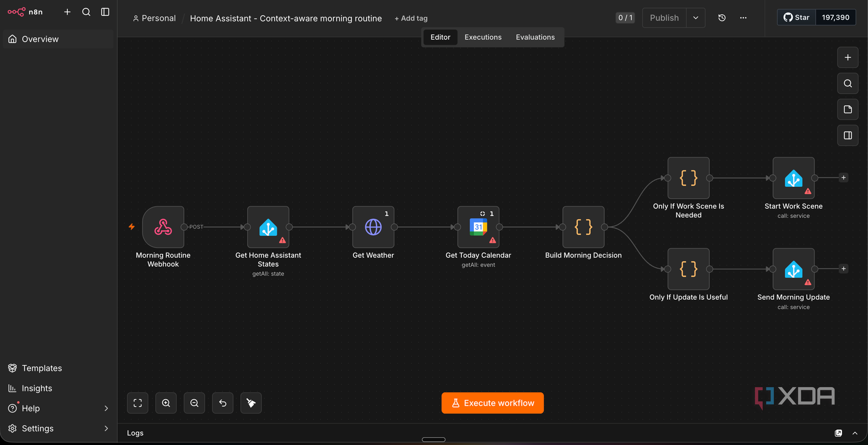This screenshot has width=868, height=445.
Task: Select the Build Morning Decision node
Action: (583, 227)
